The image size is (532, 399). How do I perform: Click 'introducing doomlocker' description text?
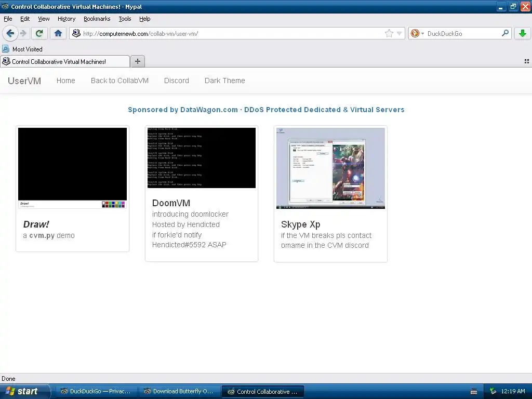coord(190,214)
